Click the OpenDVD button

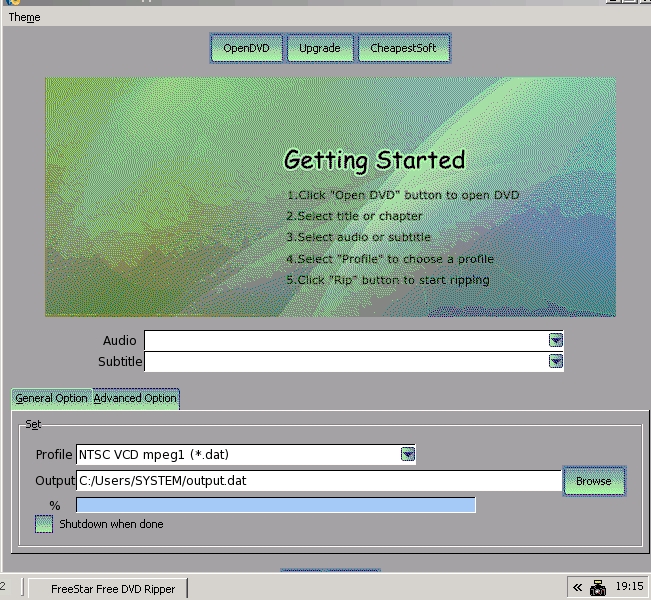point(246,48)
